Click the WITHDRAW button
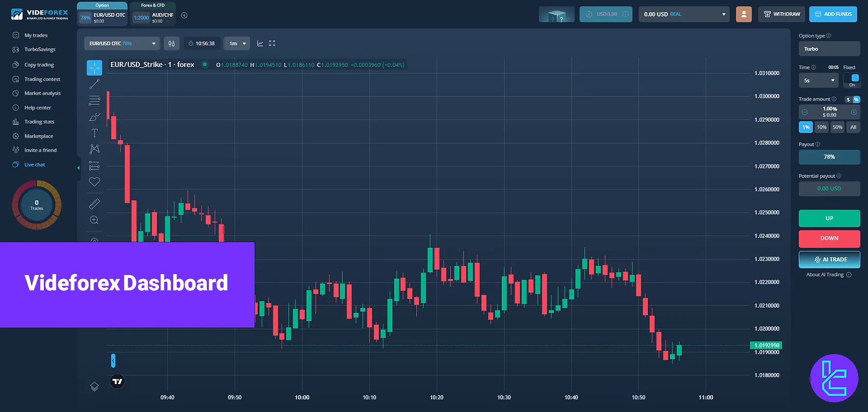 (782, 14)
